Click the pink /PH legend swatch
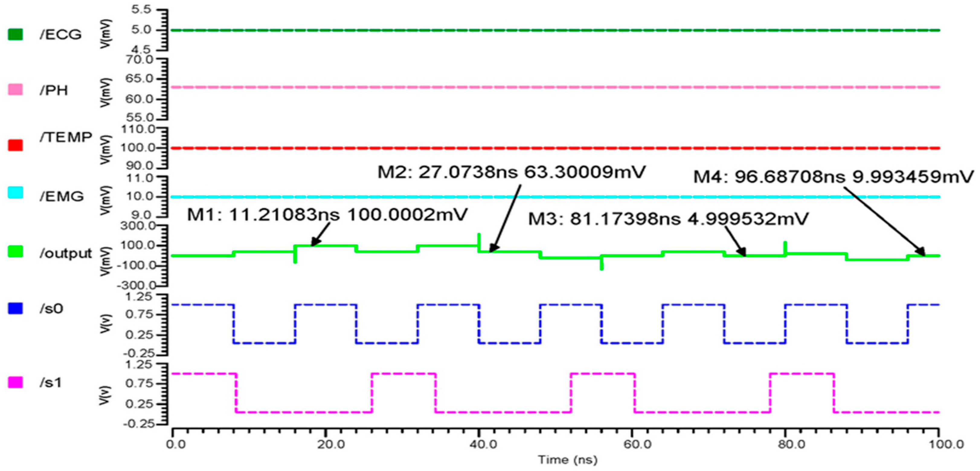The height and width of the screenshot is (471, 980). (15, 89)
